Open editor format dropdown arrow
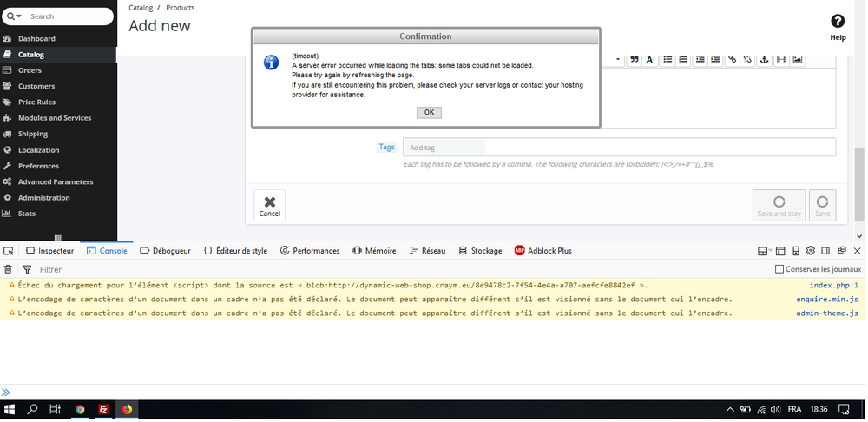Viewport: 868px width, 422px height. click(x=618, y=60)
